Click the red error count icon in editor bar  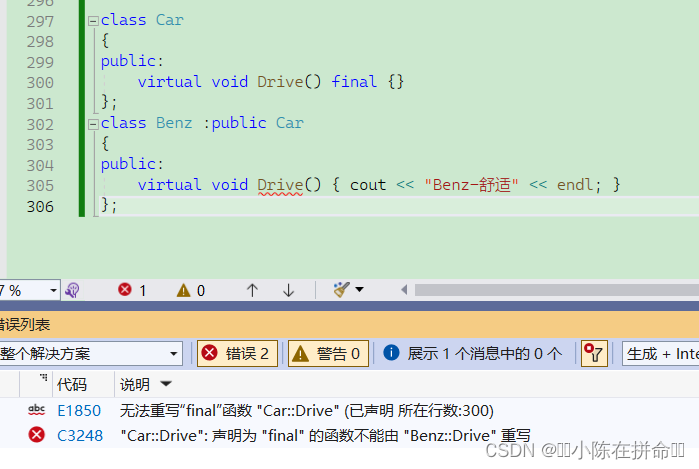[x=125, y=290]
